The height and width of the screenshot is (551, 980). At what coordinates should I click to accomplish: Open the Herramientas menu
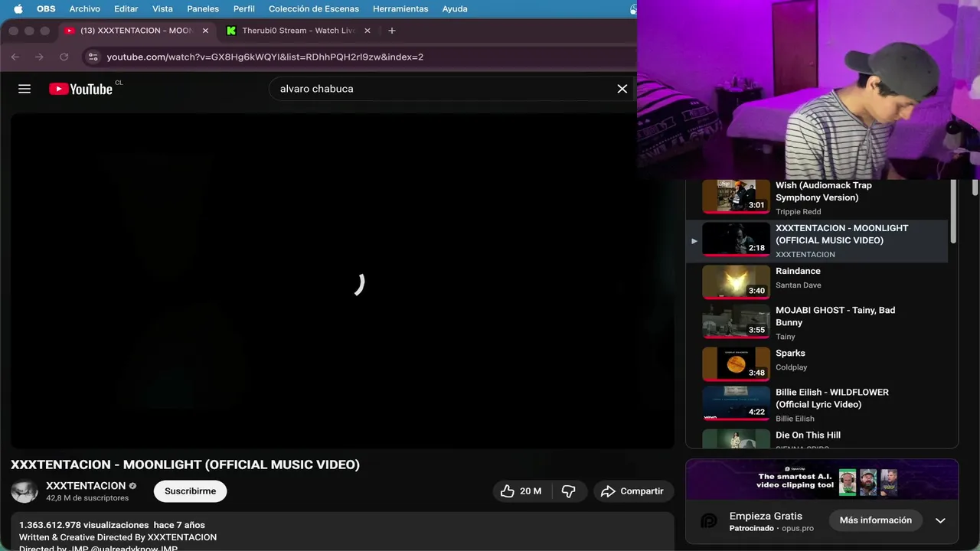click(x=400, y=9)
